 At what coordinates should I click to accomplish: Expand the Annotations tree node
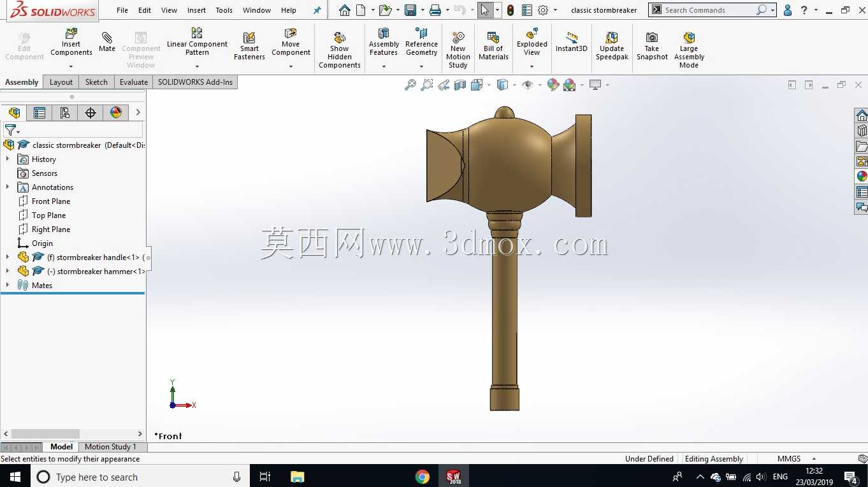point(8,187)
